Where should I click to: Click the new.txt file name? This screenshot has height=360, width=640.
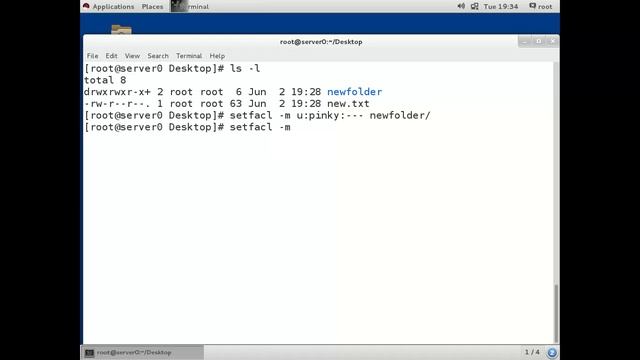click(x=348, y=104)
